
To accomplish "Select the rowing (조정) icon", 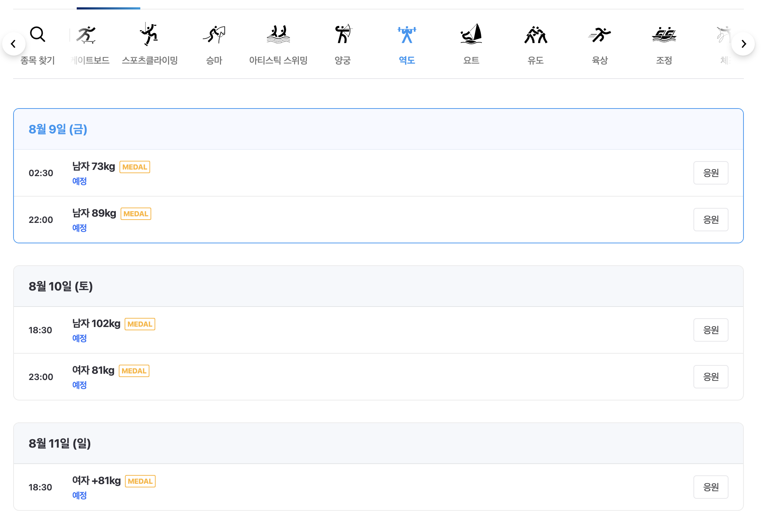I will click(x=664, y=35).
